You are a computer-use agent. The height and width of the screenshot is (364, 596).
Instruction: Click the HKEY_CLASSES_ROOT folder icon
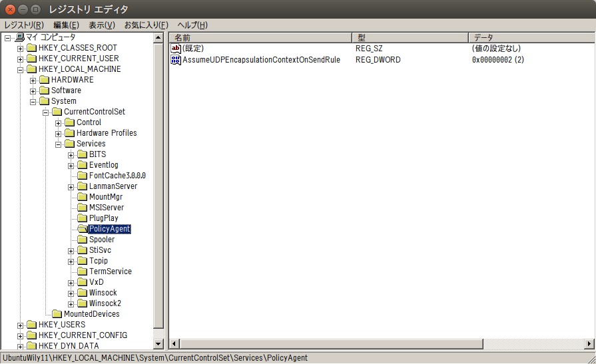(32, 48)
